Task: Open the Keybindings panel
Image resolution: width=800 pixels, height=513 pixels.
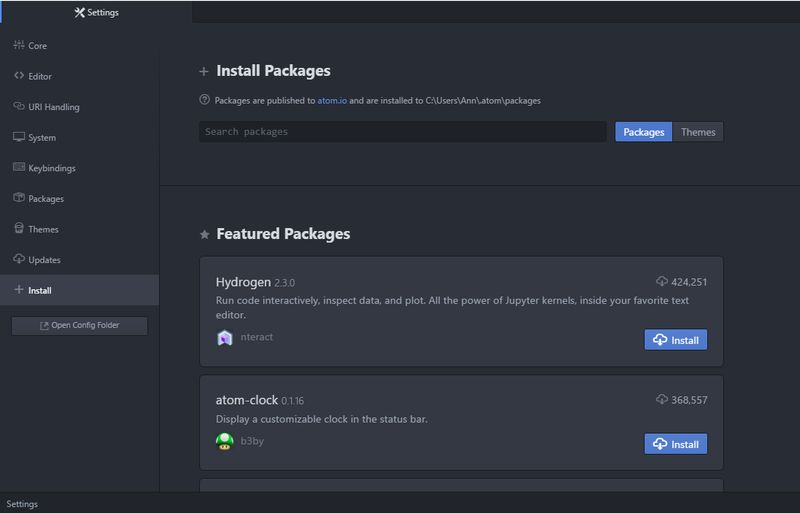Action: [51, 168]
